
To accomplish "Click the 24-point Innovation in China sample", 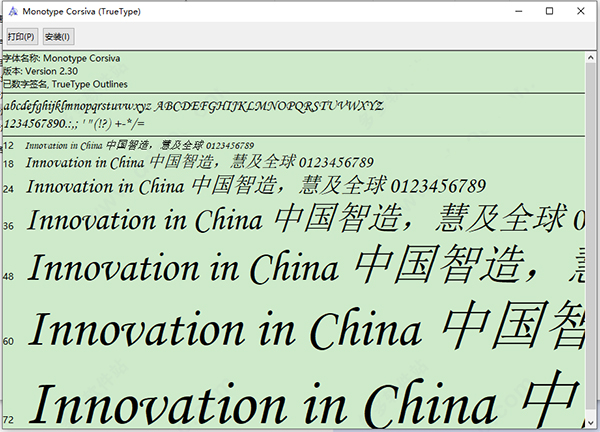I will [x=256, y=186].
